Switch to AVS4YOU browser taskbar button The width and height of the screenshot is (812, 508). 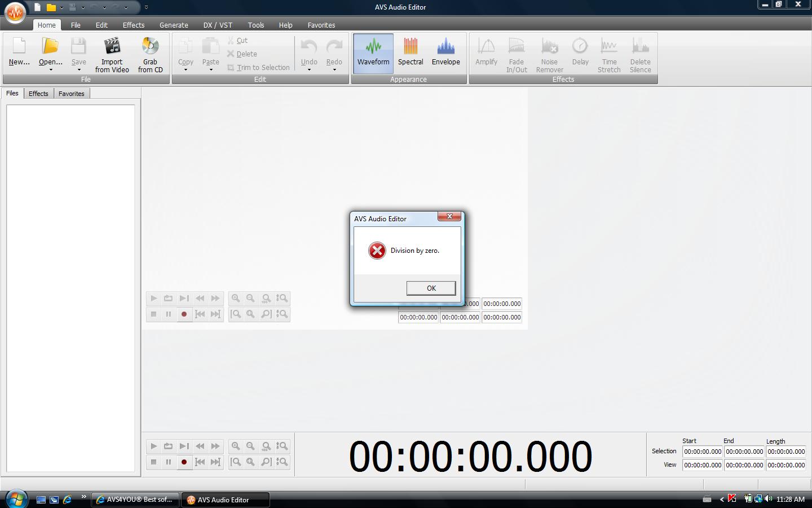(135, 500)
